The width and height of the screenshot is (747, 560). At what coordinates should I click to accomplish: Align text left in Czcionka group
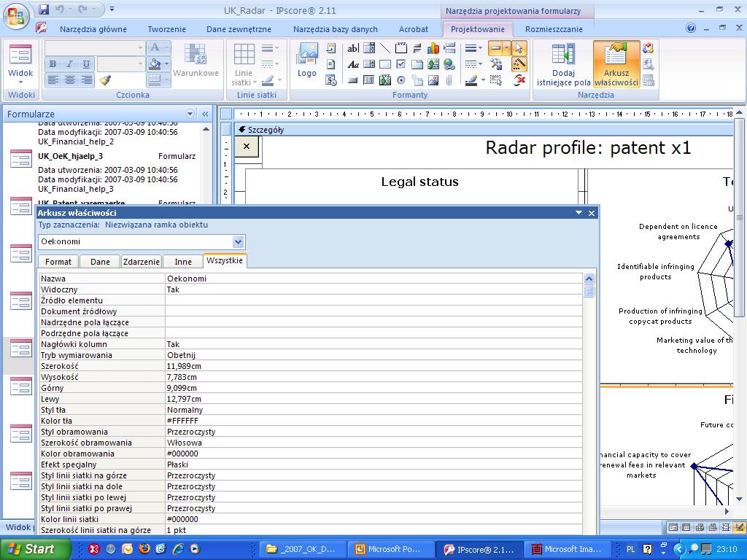click(x=53, y=80)
